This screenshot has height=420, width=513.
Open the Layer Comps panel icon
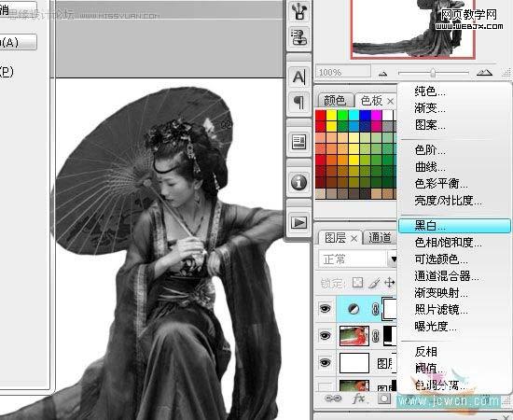[x=298, y=142]
